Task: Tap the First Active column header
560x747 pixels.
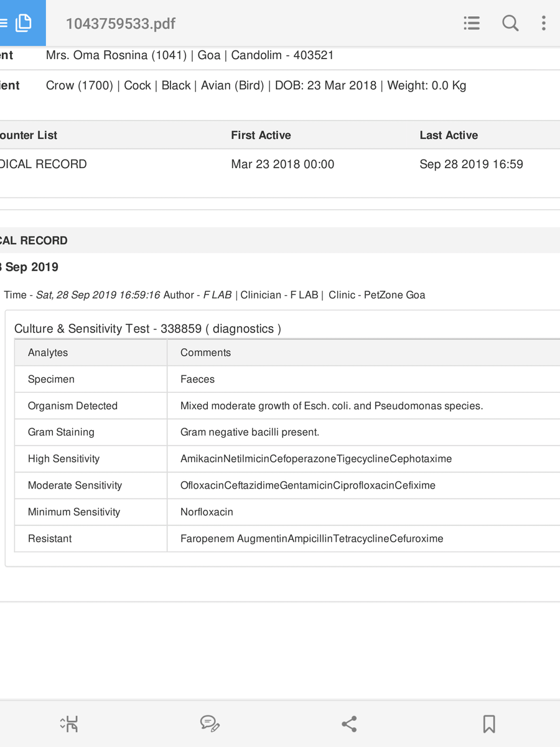Action: [x=261, y=135]
